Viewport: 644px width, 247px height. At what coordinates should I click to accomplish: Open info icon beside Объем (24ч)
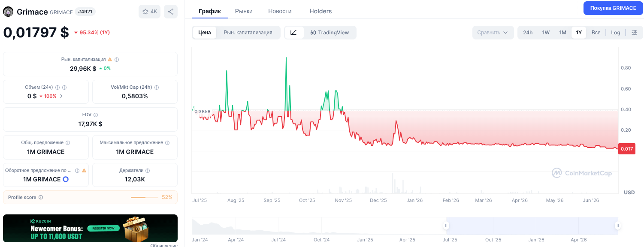pyautogui.click(x=57, y=87)
